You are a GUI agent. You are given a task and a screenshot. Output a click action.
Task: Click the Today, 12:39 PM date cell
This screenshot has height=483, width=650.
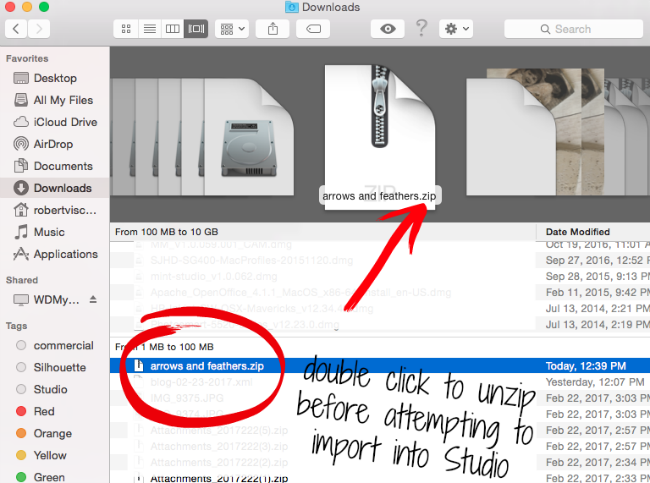(585, 366)
